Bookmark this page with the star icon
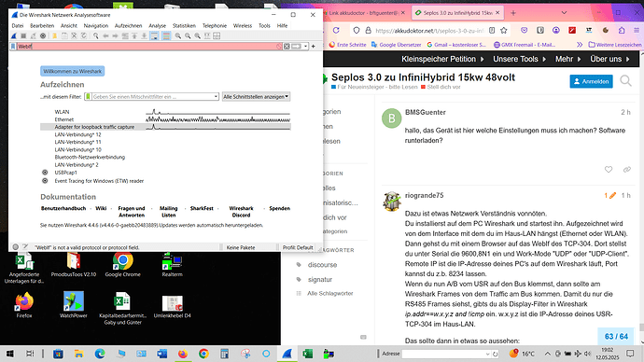 coord(504,31)
